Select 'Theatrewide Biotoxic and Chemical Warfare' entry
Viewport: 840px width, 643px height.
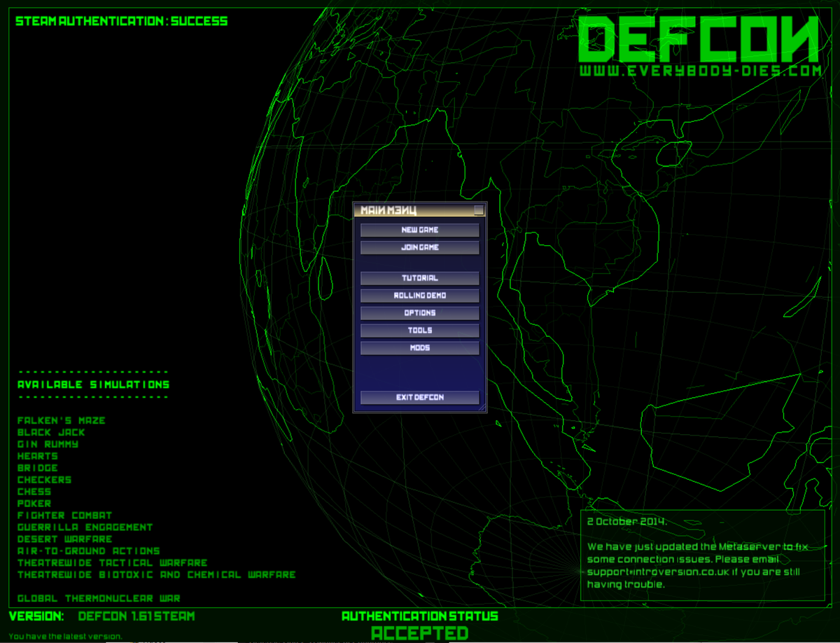(x=157, y=575)
